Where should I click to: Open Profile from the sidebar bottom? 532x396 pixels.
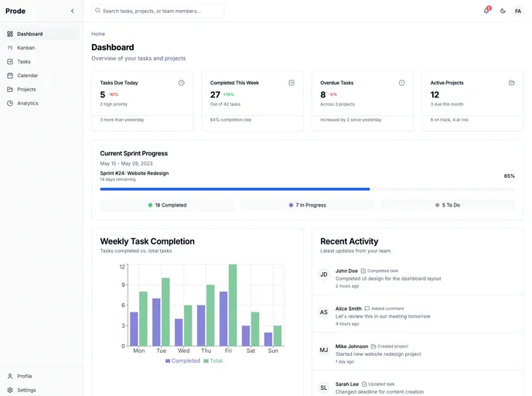click(24, 377)
